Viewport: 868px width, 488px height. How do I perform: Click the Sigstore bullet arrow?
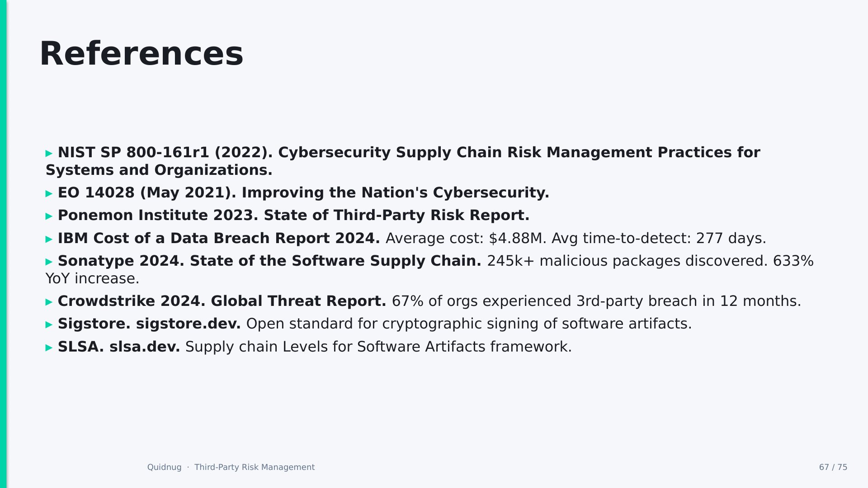[49, 325]
